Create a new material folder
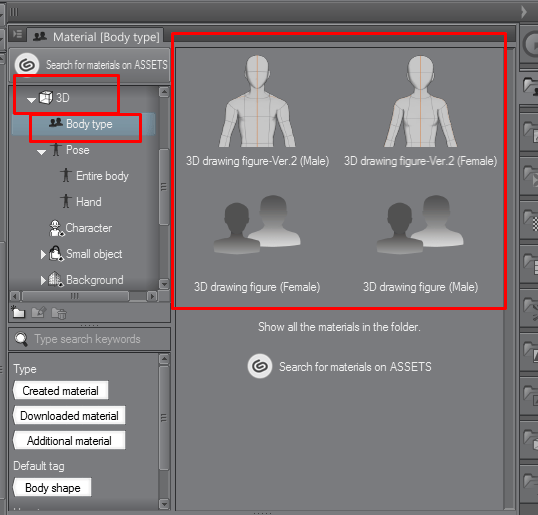This screenshot has width=538, height=515. pyautogui.click(x=18, y=312)
